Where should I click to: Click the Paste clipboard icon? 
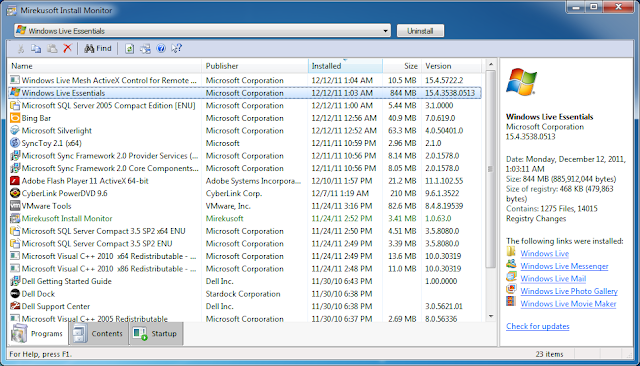(52, 49)
